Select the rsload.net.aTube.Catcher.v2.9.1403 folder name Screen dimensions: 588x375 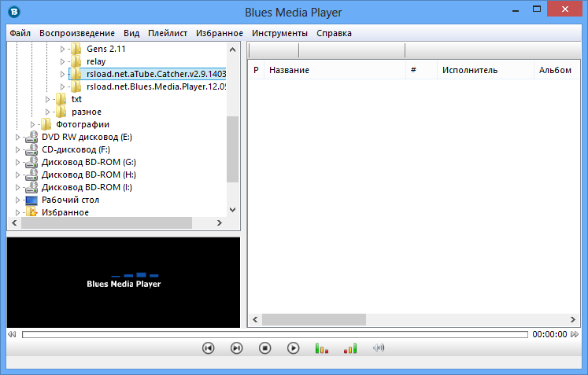tap(156, 74)
